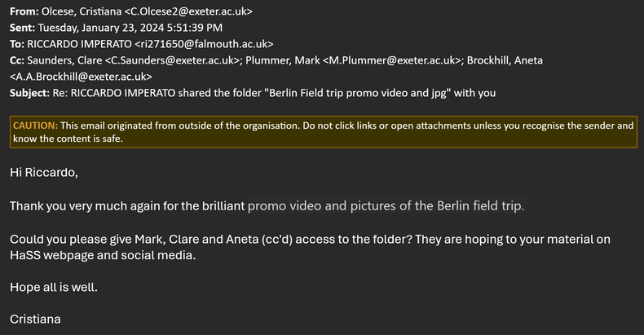Click the name Olcese, Cristiana in From
The height and width of the screenshot is (335, 644).
82,11
